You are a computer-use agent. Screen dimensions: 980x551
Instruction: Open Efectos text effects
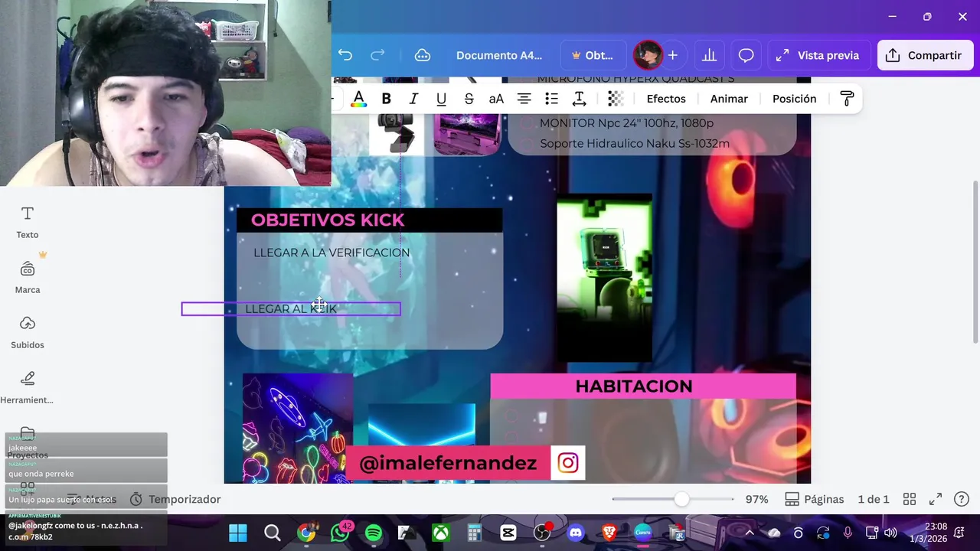(666, 99)
